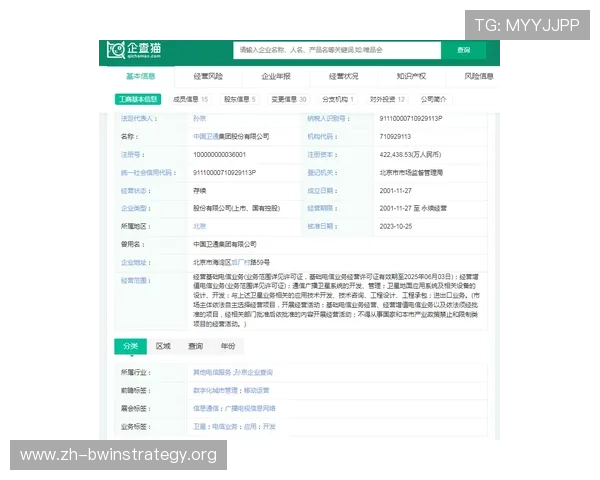Click former name 中国卫通集团有限公司

[x=225, y=244]
